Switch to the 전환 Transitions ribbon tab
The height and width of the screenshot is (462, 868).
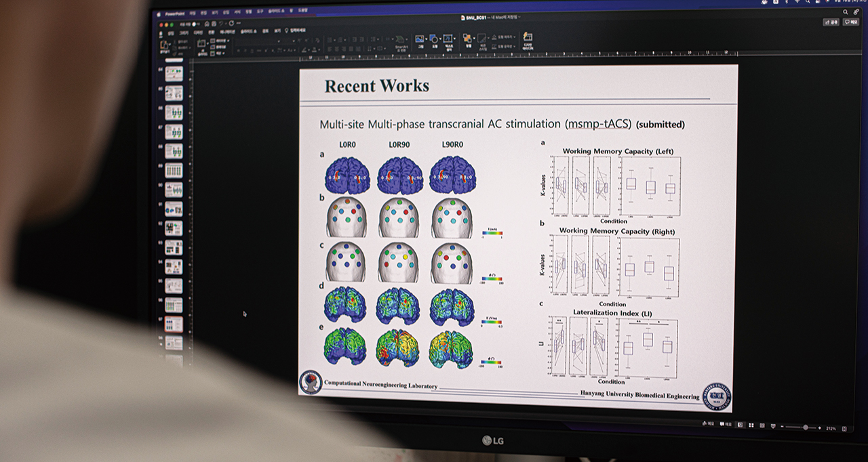coord(211,31)
